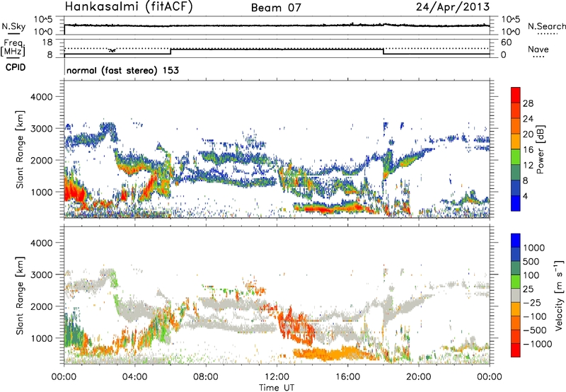Click the 1000 tick on velocity colorbar
This screenshot has width=566, height=392.
coord(533,248)
